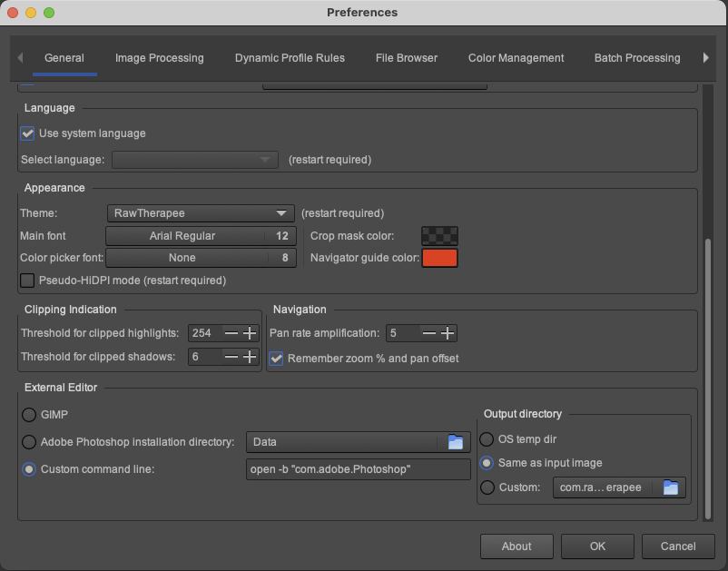
Task: Increase threshold for clipped highlights with plus
Action: point(250,333)
